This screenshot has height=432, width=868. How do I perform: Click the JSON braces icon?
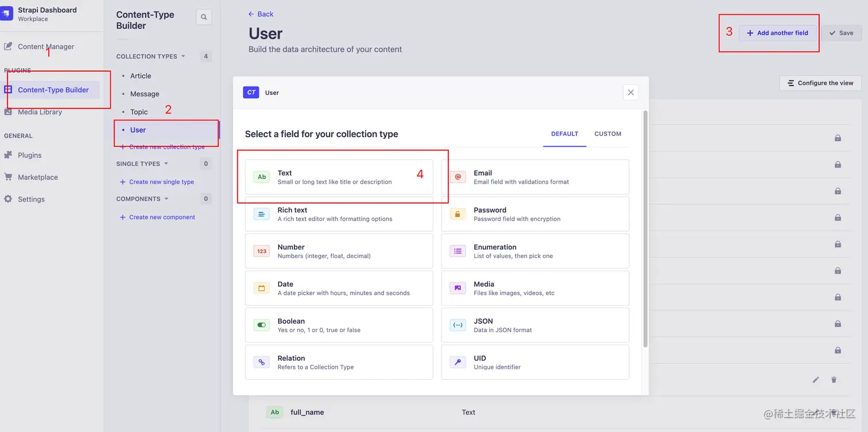458,325
